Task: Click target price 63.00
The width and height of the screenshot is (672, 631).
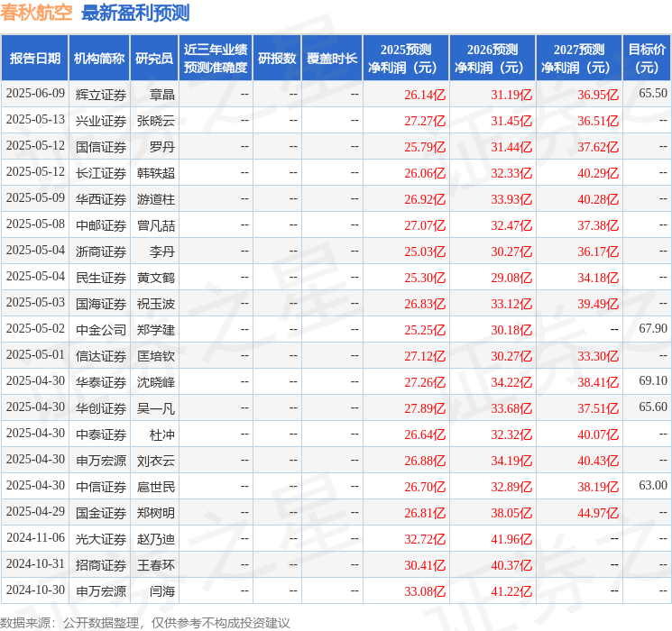Action: [x=653, y=485]
